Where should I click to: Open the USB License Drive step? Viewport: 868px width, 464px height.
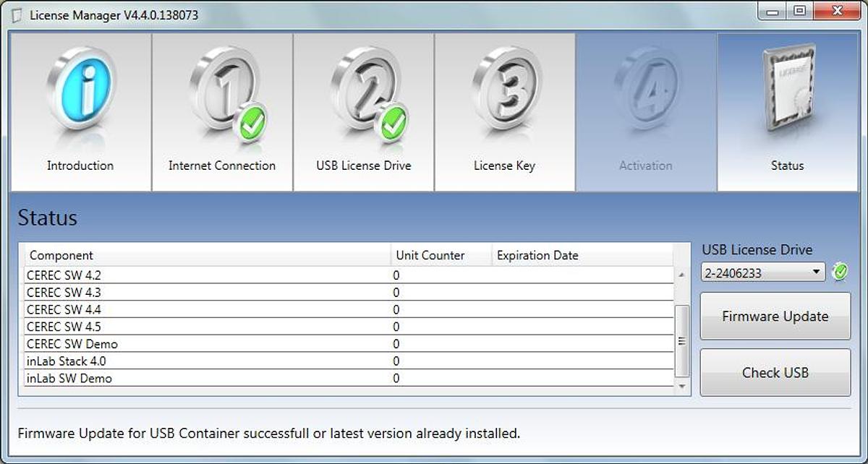click(x=364, y=112)
